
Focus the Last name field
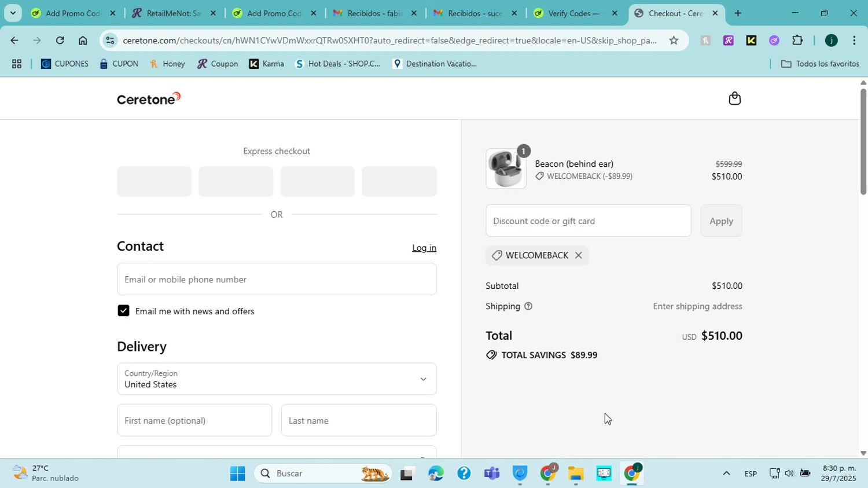click(359, 420)
